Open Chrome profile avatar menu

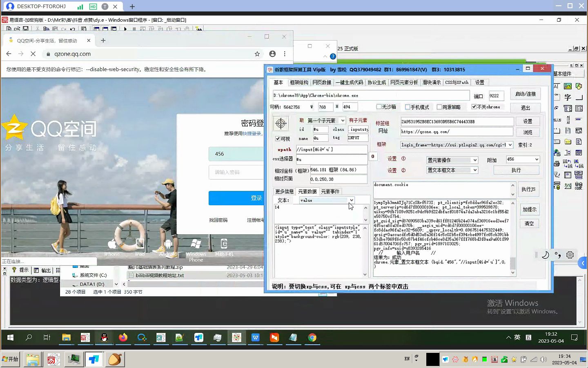pyautogui.click(x=272, y=54)
